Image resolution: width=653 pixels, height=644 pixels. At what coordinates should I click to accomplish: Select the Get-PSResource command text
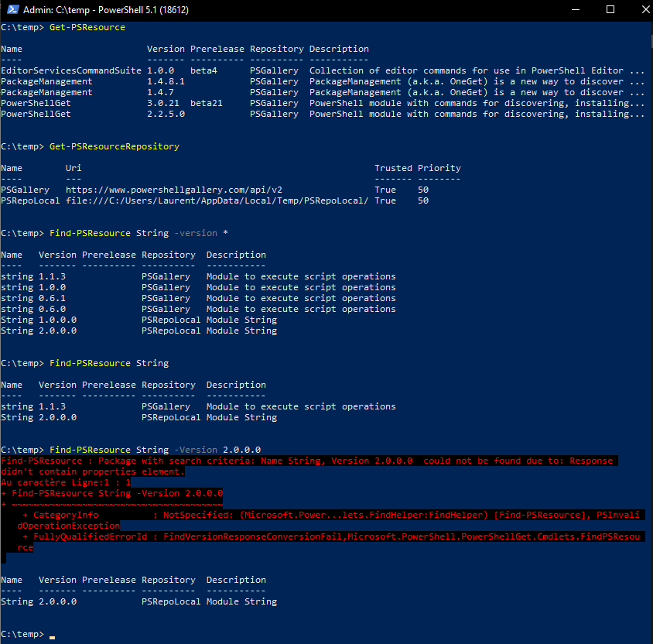[x=87, y=26]
